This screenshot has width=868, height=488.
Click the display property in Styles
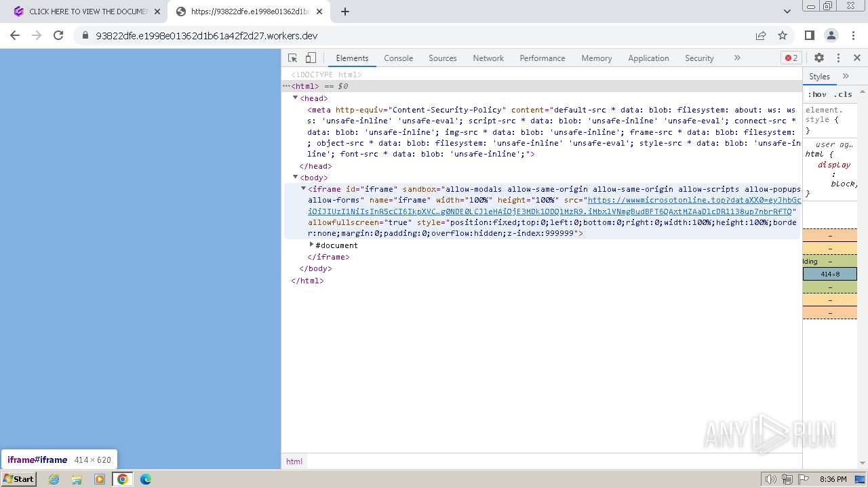coord(833,165)
